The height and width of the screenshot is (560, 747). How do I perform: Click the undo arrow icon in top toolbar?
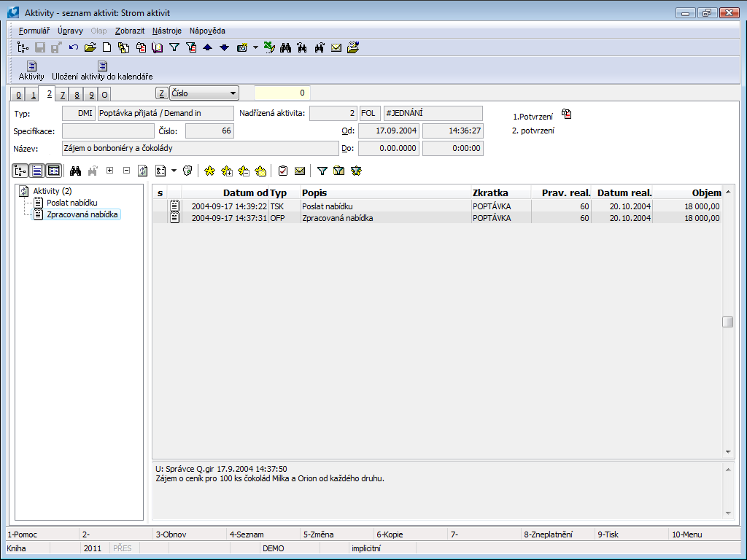point(74,48)
